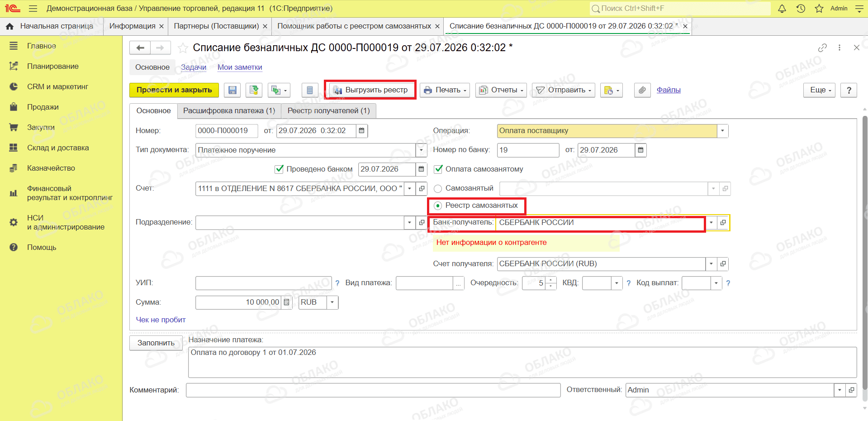Image resolution: width=868 pixels, height=421 pixels.
Task: Open the additional reports icon dropdown
Action: (x=612, y=90)
